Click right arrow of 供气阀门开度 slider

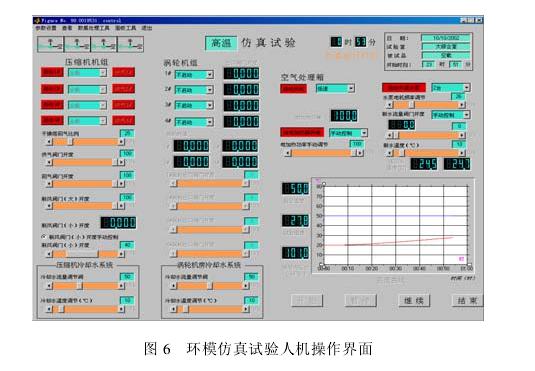pyautogui.click(x=121, y=162)
